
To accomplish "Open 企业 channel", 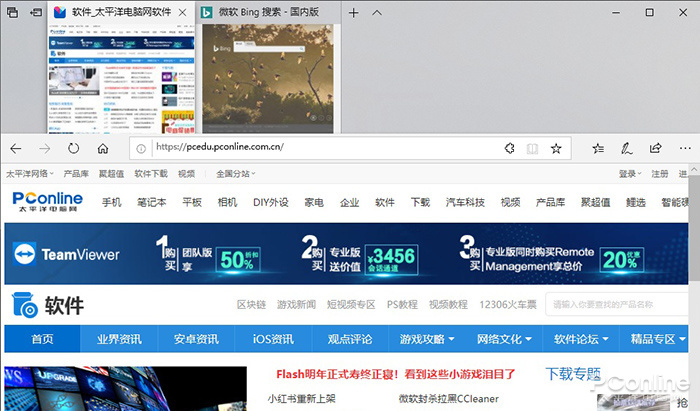I will click(349, 203).
